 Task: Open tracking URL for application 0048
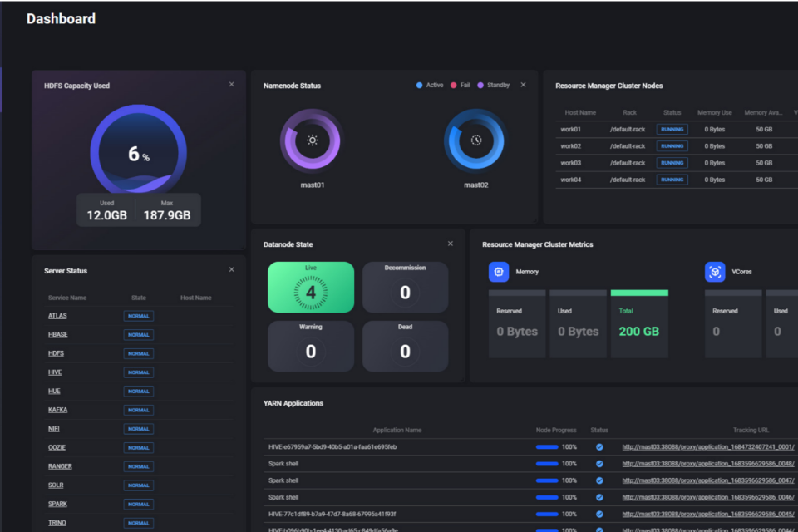pyautogui.click(x=707, y=464)
